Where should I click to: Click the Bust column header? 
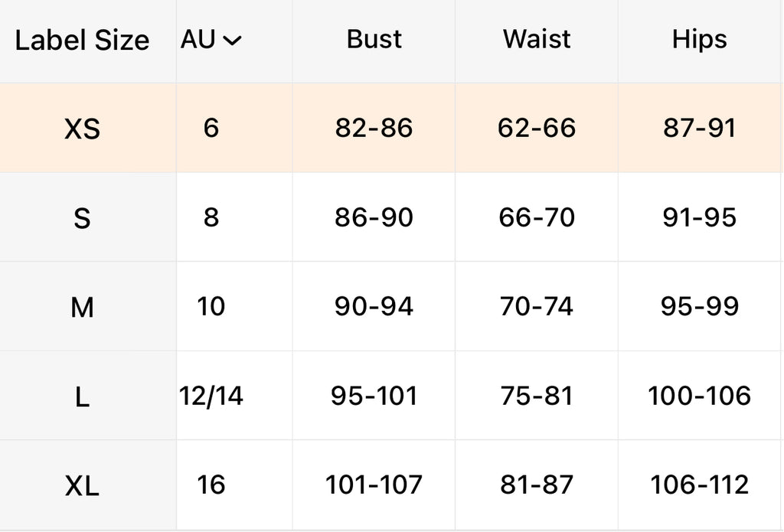pos(374,40)
